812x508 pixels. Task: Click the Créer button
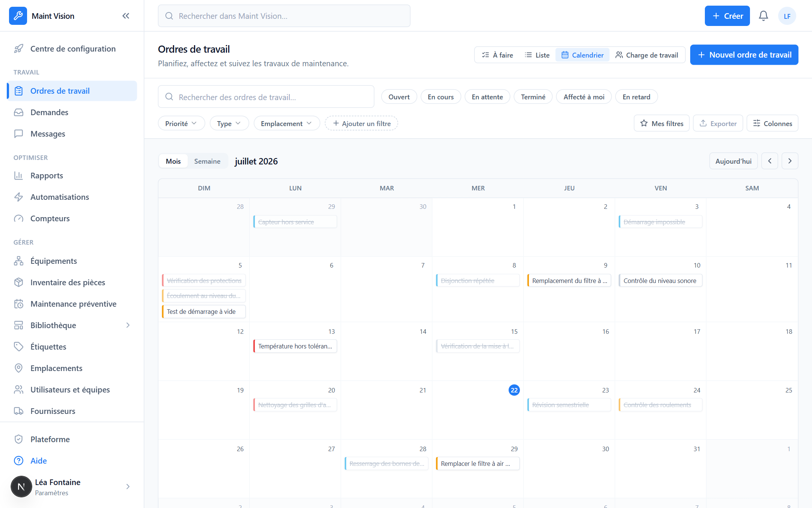(727, 16)
